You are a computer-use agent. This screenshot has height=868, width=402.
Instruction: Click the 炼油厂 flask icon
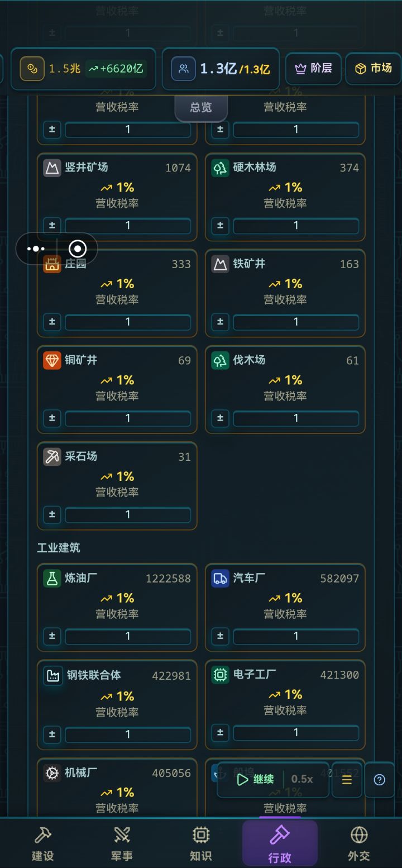pos(52,578)
